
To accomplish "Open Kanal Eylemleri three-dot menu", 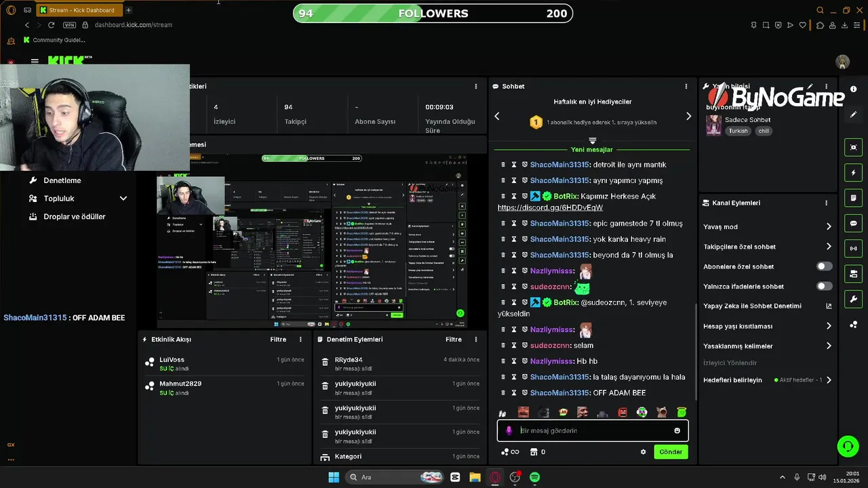I will [826, 203].
